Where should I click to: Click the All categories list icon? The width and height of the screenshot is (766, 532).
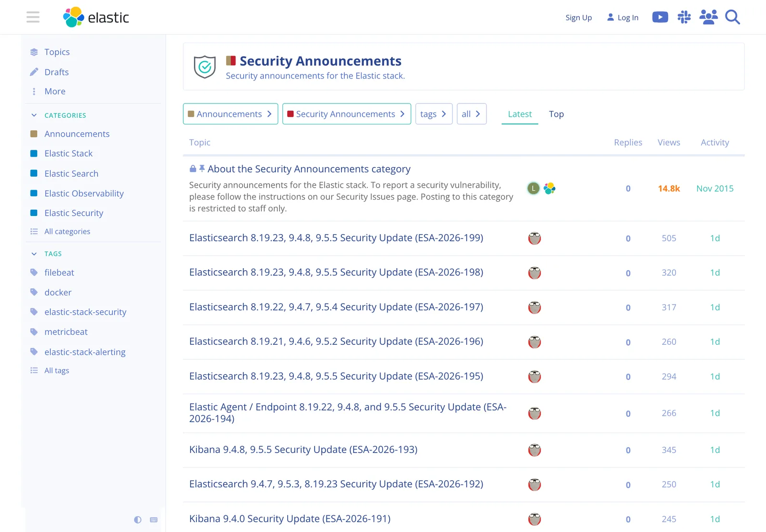(34, 231)
